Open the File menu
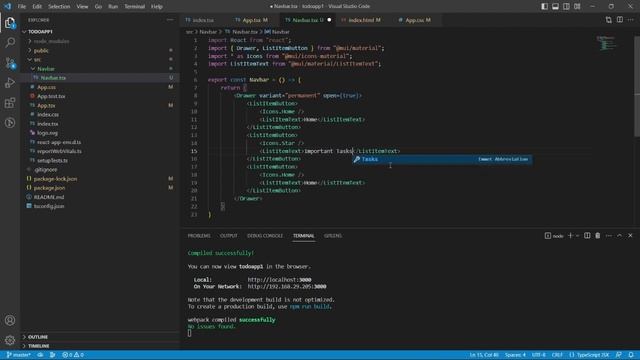The width and height of the screenshot is (640, 360). 22,7
